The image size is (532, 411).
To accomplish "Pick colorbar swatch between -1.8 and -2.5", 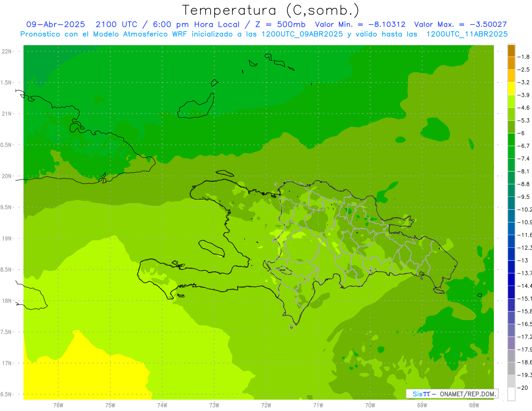I will pyautogui.click(x=511, y=63).
